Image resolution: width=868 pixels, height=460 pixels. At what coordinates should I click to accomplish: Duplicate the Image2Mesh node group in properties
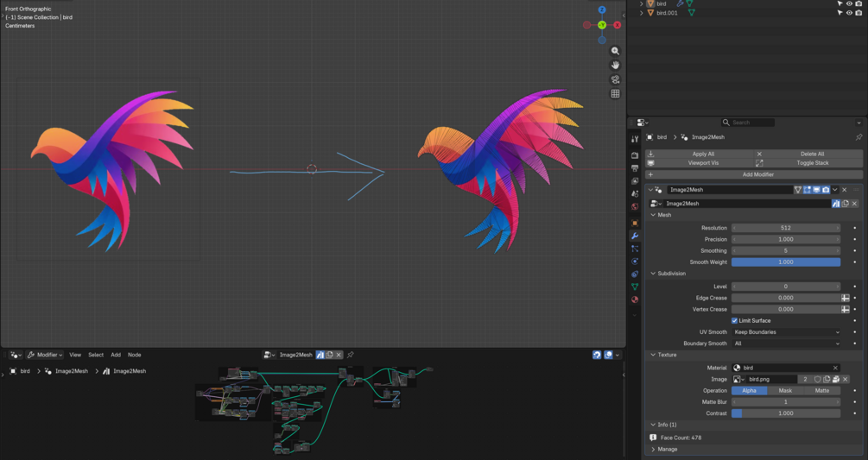click(846, 204)
